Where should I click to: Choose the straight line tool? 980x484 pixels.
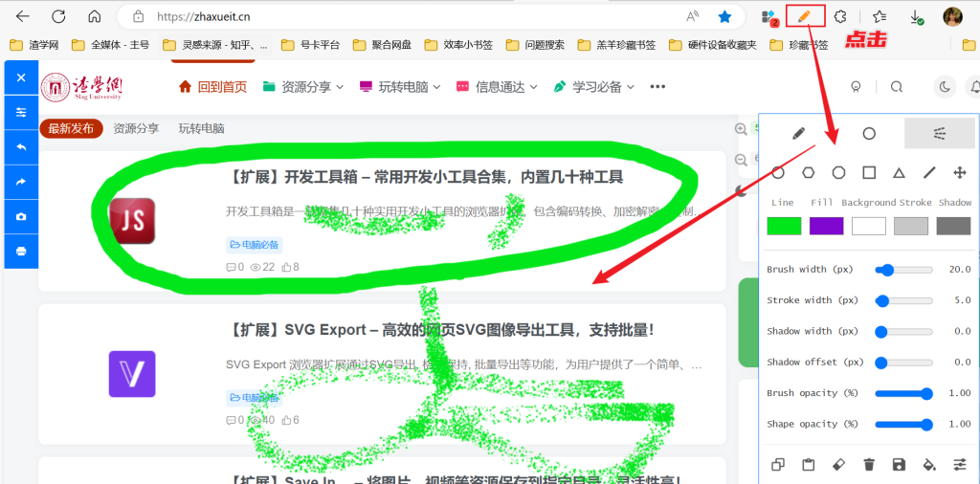[929, 173]
